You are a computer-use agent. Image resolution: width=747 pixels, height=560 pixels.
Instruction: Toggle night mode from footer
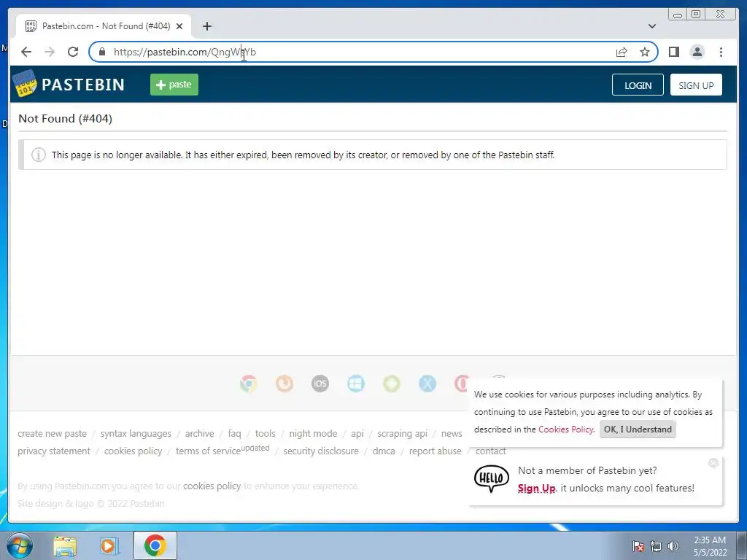point(313,433)
